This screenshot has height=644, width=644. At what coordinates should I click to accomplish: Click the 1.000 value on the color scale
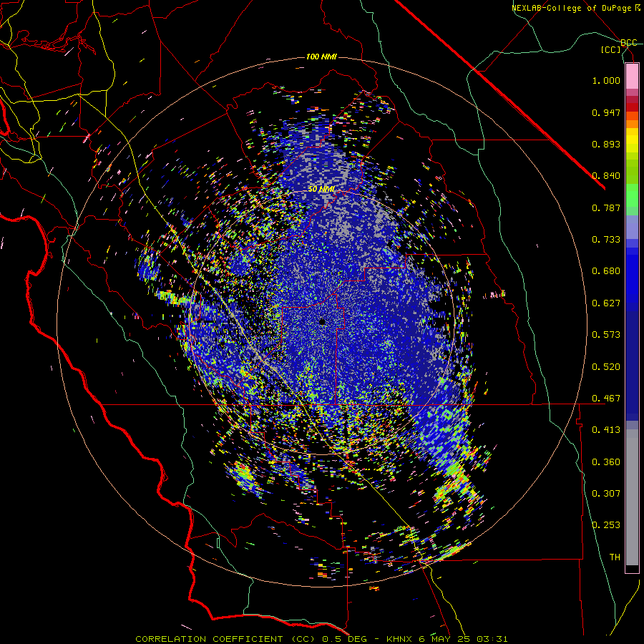pyautogui.click(x=606, y=80)
